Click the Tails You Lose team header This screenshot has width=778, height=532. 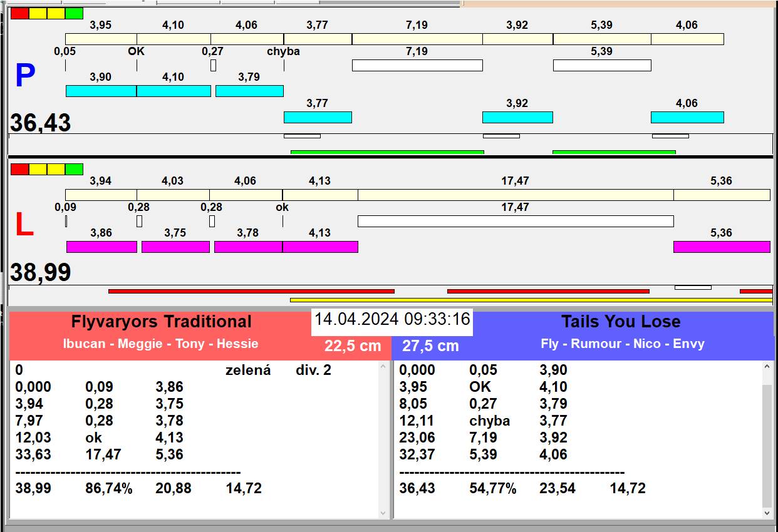(x=621, y=322)
